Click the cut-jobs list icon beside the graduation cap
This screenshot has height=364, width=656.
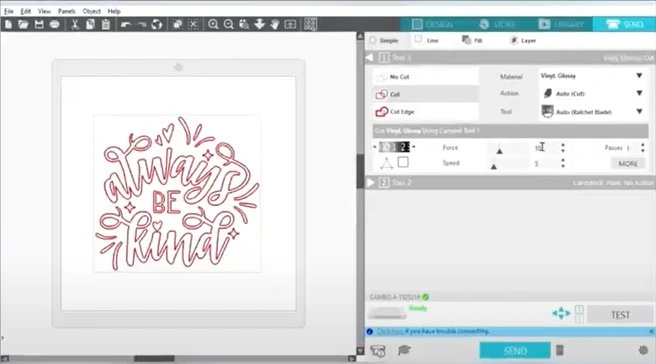pyautogui.click(x=378, y=351)
